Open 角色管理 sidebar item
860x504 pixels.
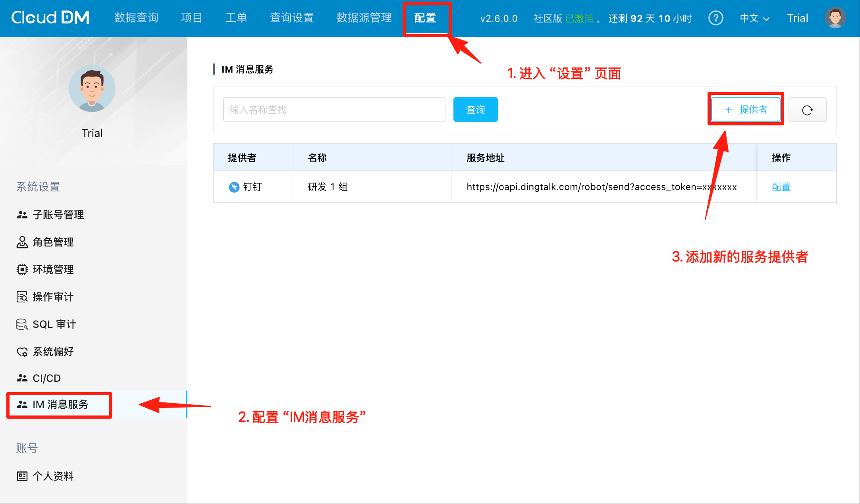53,242
